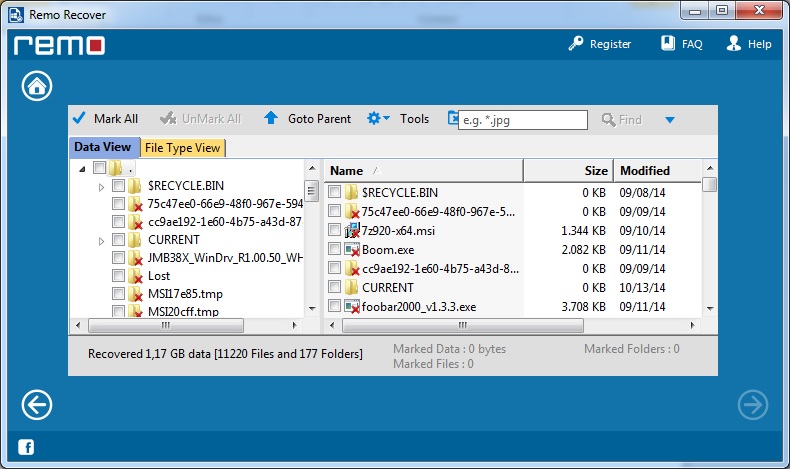
Task: Switch to File Type View tab
Action: pyautogui.click(x=182, y=148)
